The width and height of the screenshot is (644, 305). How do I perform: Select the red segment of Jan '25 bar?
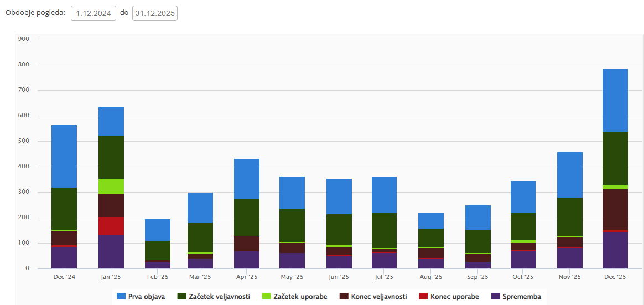[x=111, y=226]
